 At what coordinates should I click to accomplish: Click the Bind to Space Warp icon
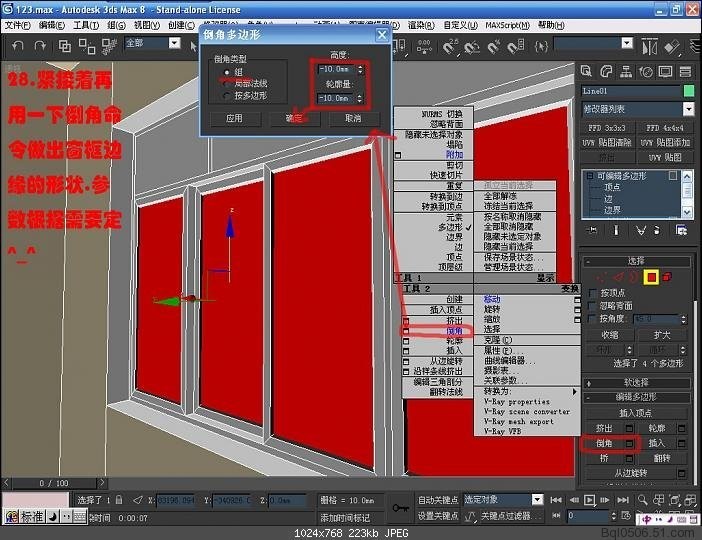coord(109,46)
